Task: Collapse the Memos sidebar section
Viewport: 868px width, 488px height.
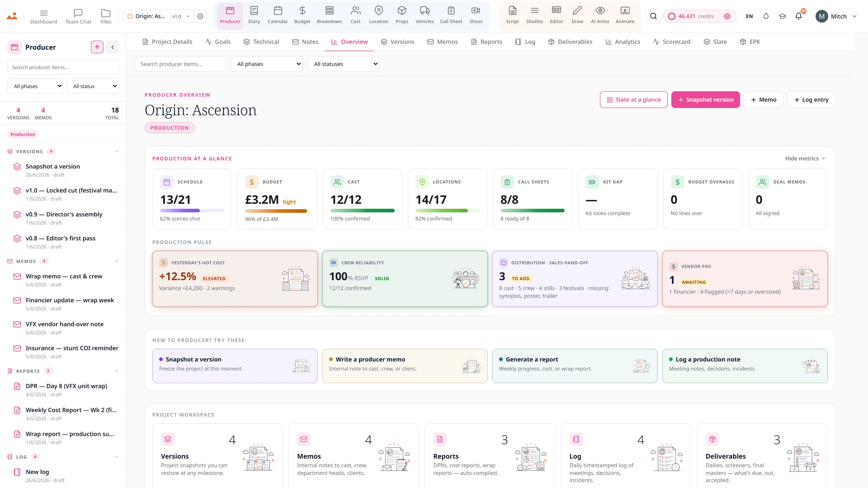Action: tap(117, 261)
